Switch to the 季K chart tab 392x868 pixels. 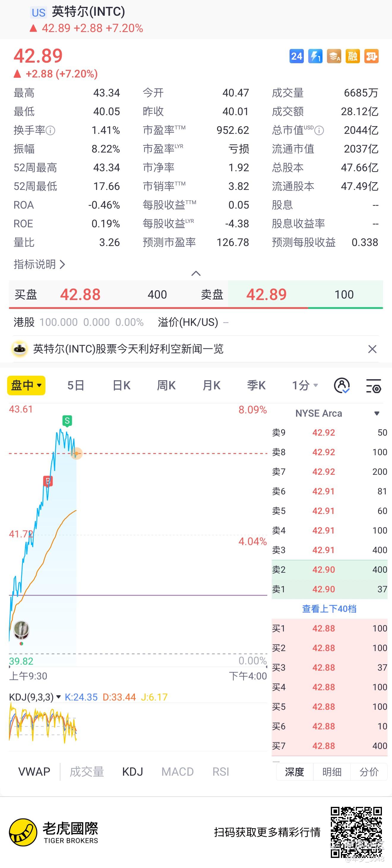pos(256,385)
